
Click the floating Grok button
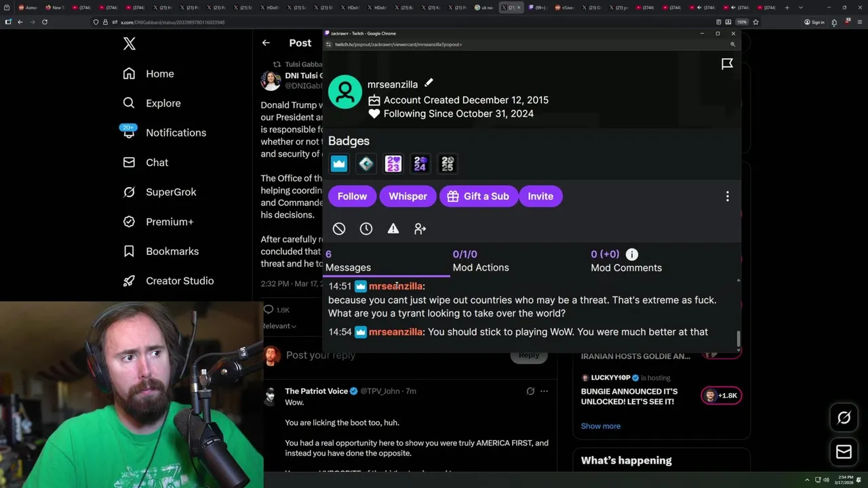click(x=844, y=418)
